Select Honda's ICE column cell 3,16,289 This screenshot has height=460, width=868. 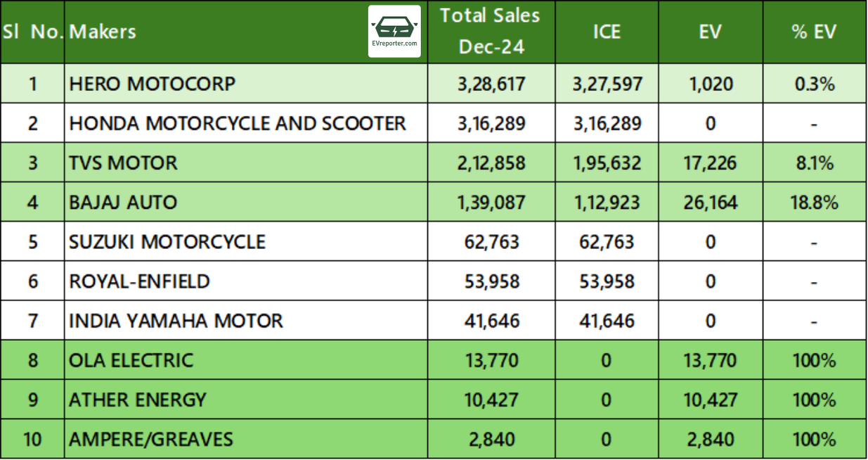click(607, 123)
